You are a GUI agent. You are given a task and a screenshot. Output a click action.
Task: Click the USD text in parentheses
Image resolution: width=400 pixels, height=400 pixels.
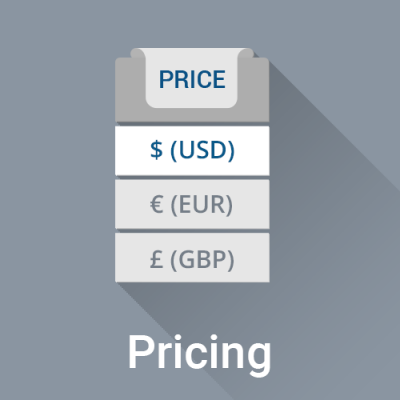202,150
